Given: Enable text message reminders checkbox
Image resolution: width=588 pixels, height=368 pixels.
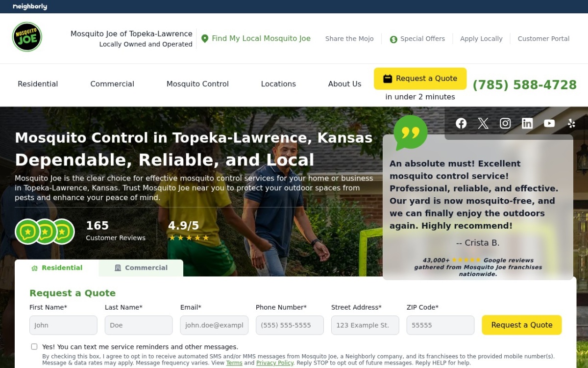Looking at the screenshot, I should click(x=34, y=346).
